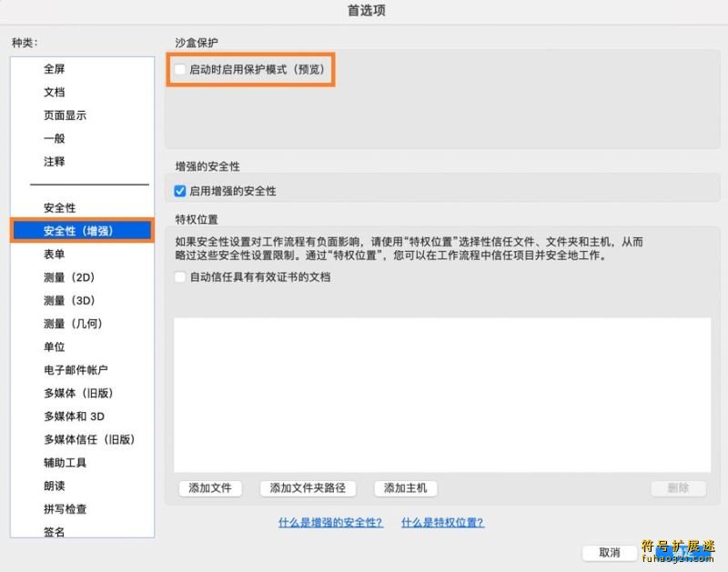Select 多媒体（旧版）category

78,394
